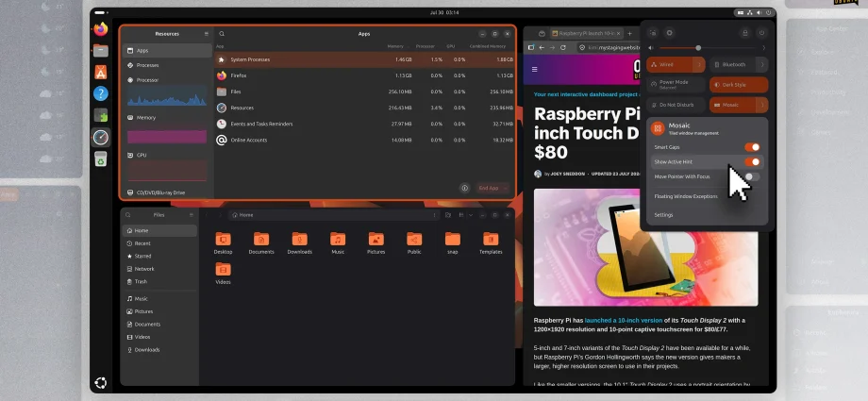868x401 pixels.
Task: Open Power Mode quick setting menu
Action: [676, 85]
